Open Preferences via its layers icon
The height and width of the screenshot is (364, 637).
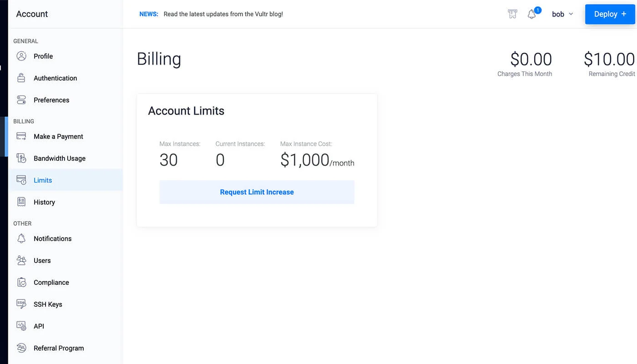[21, 100]
